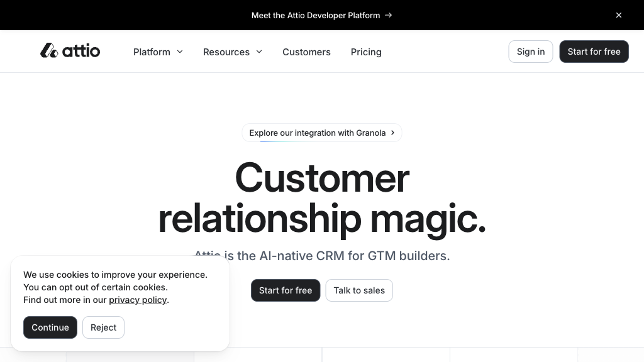This screenshot has width=644, height=362.
Task: Open the privacy policy link
Action: pyautogui.click(x=138, y=300)
